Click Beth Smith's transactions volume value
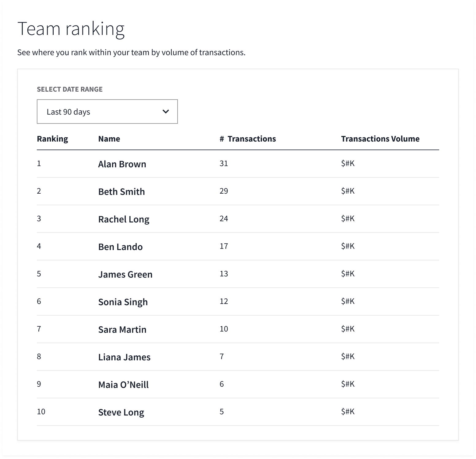Screen dimensions: 476x459 click(348, 191)
